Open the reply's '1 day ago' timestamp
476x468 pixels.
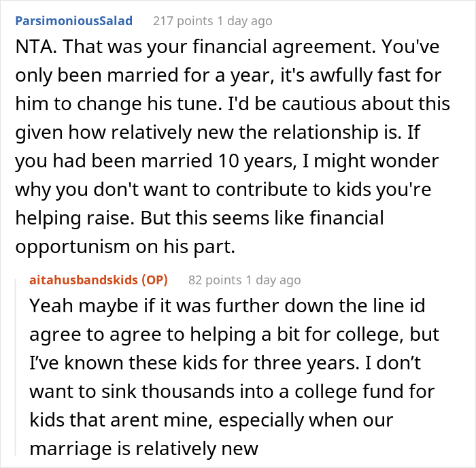pyautogui.click(x=273, y=280)
